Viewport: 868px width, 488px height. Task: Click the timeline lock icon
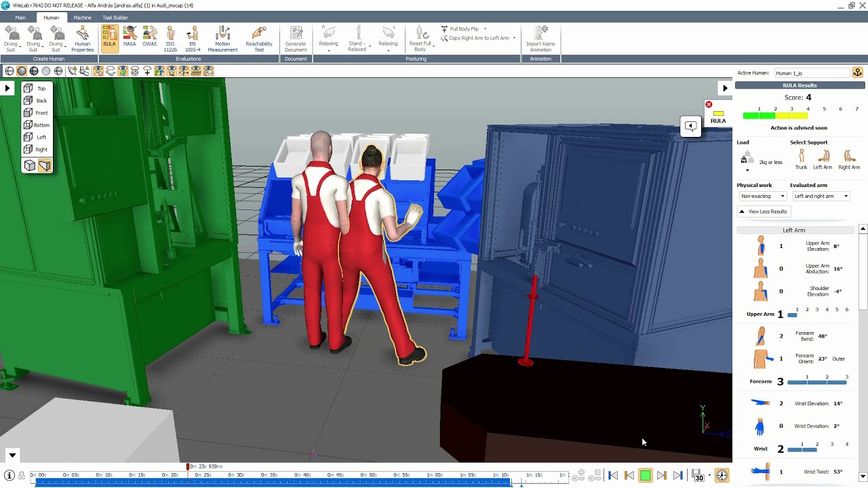pyautogui.click(x=22, y=476)
